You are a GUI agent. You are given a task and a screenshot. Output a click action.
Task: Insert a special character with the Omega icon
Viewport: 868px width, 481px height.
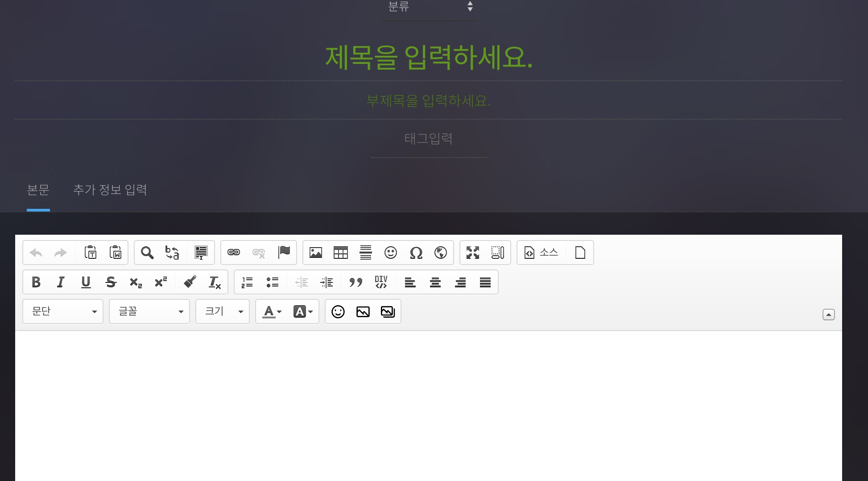coord(416,253)
